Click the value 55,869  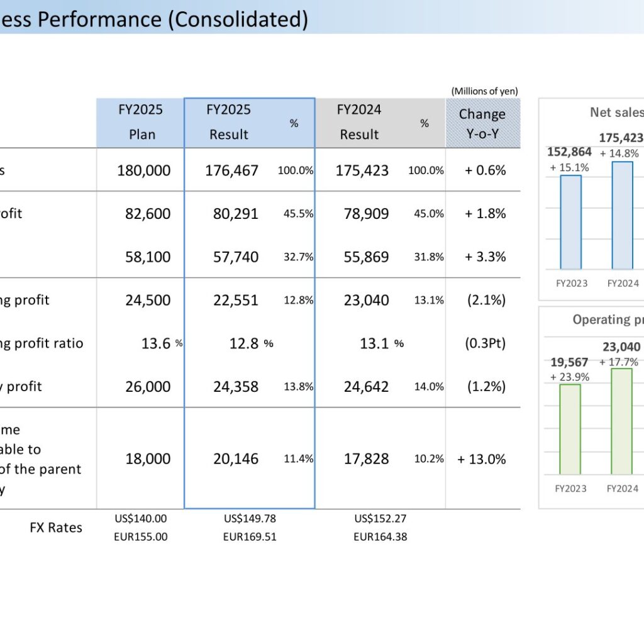(366, 257)
